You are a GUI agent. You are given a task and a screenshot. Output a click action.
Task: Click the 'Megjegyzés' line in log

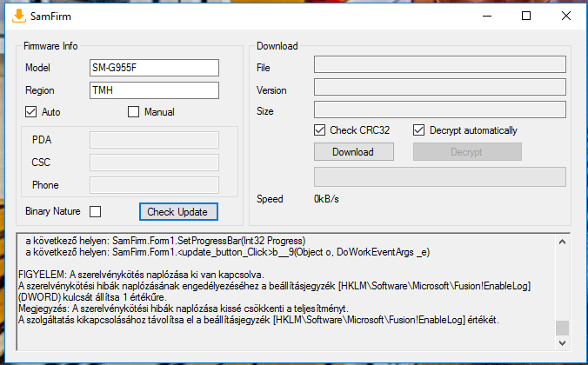[184, 309]
